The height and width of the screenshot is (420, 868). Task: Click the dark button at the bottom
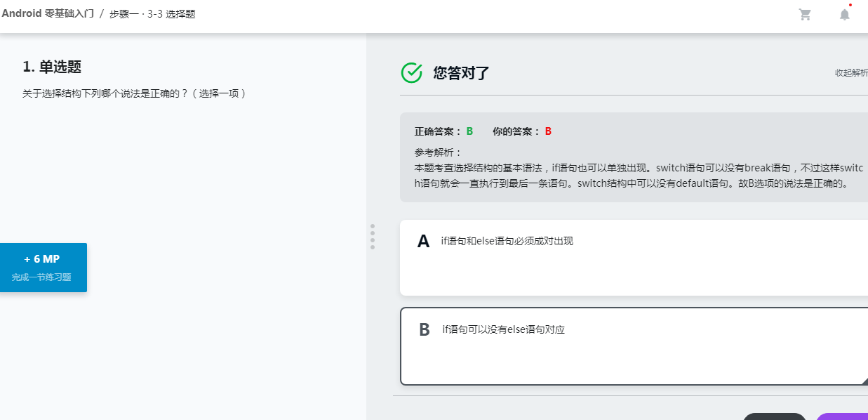[775, 416]
